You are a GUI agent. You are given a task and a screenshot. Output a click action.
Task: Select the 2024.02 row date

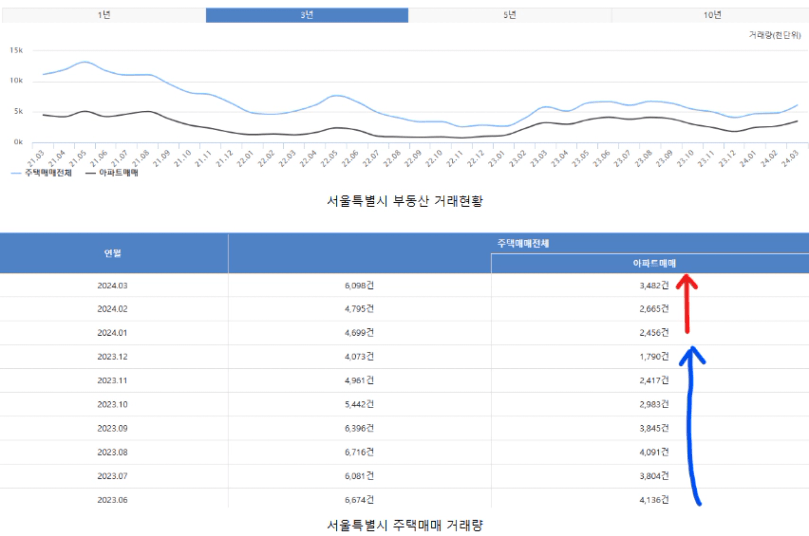coord(112,308)
